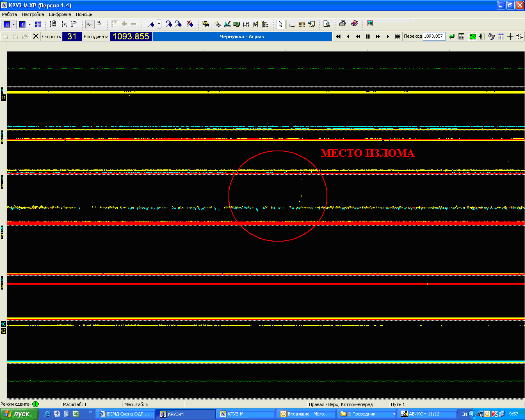Toggle the Режим сдвига green indicator
This screenshot has height=420, width=525.
click(35, 404)
